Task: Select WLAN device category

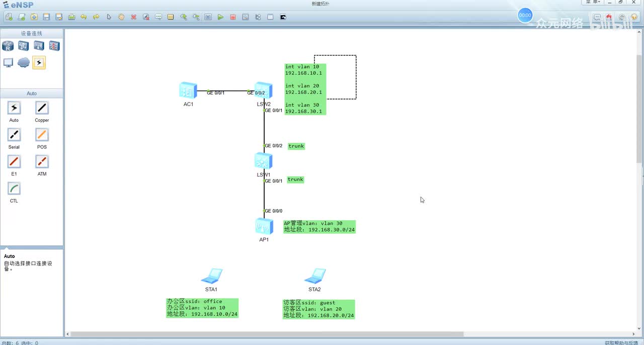Action: [39, 46]
